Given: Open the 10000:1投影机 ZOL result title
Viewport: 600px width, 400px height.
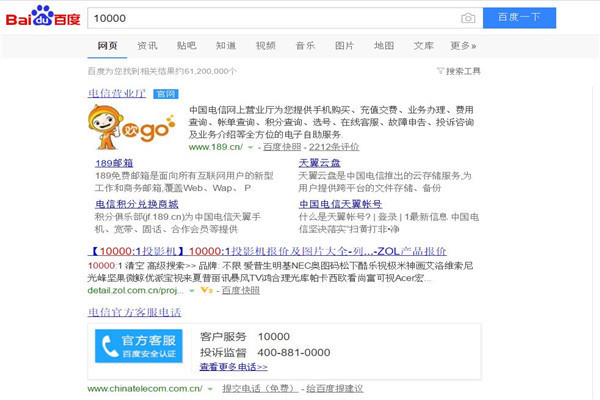Looking at the screenshot, I should pos(267,251).
